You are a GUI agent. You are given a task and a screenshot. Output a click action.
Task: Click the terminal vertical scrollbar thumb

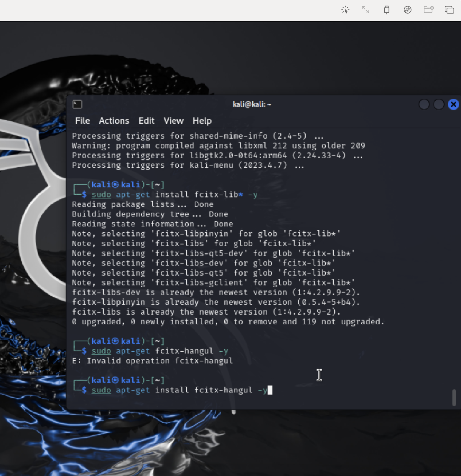(454, 398)
